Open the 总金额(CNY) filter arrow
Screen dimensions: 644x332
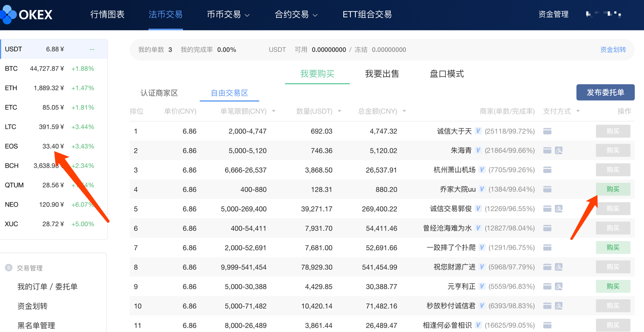[x=404, y=111]
